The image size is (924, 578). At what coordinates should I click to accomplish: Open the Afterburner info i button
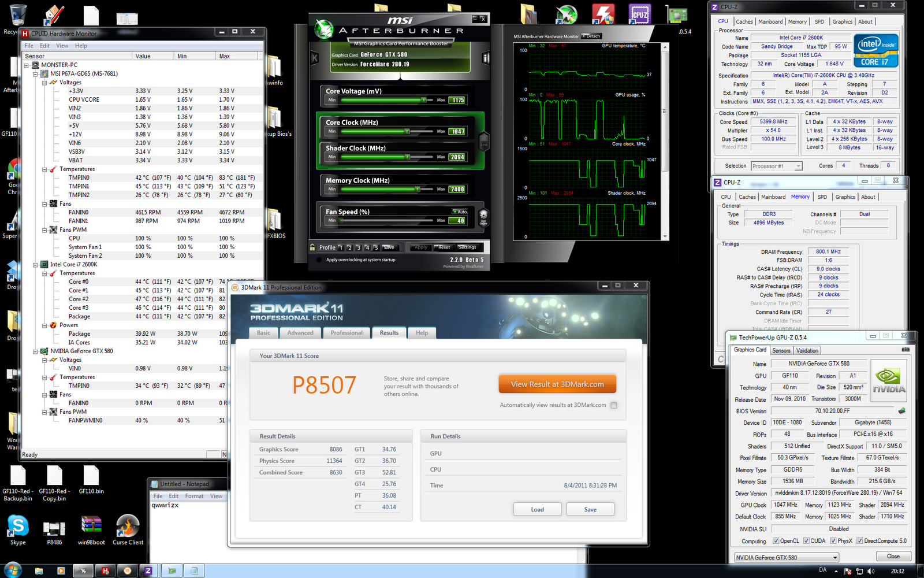point(486,58)
